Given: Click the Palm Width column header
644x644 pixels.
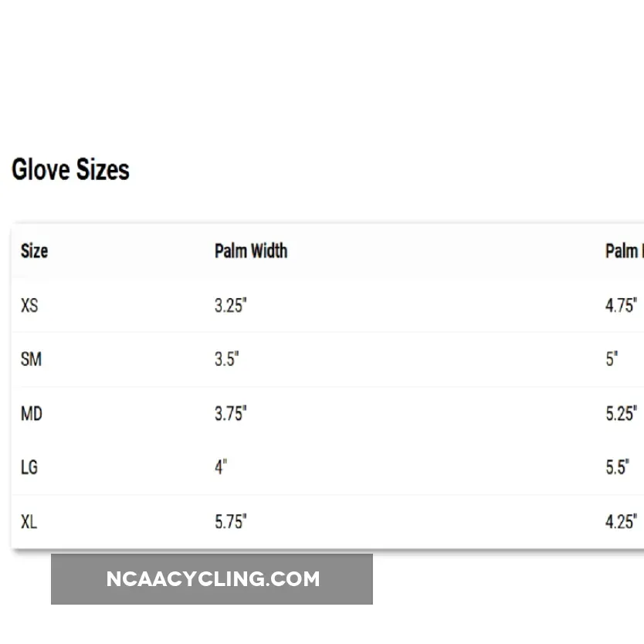Looking at the screenshot, I should (x=251, y=251).
